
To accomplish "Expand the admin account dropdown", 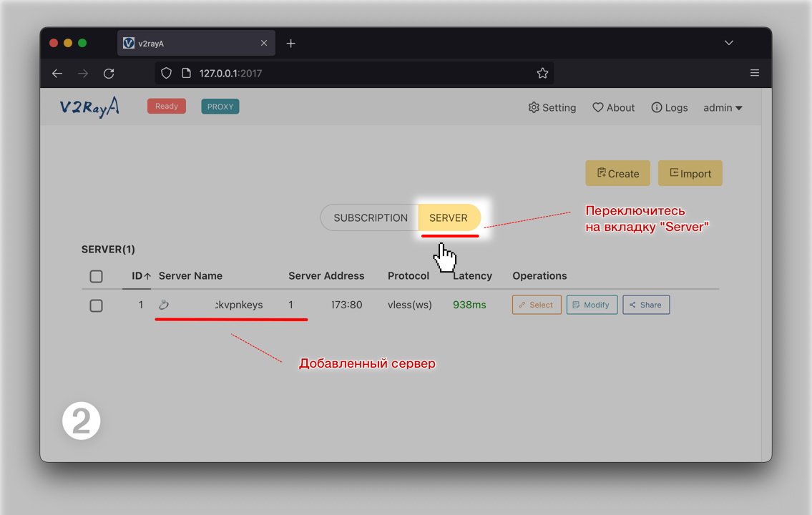I will (x=723, y=107).
